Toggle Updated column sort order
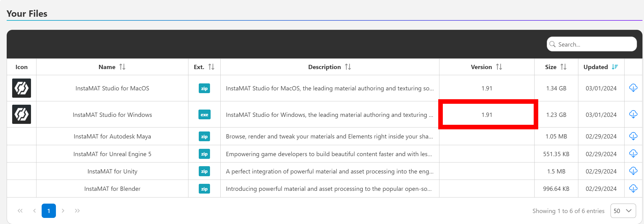 [x=615, y=67]
